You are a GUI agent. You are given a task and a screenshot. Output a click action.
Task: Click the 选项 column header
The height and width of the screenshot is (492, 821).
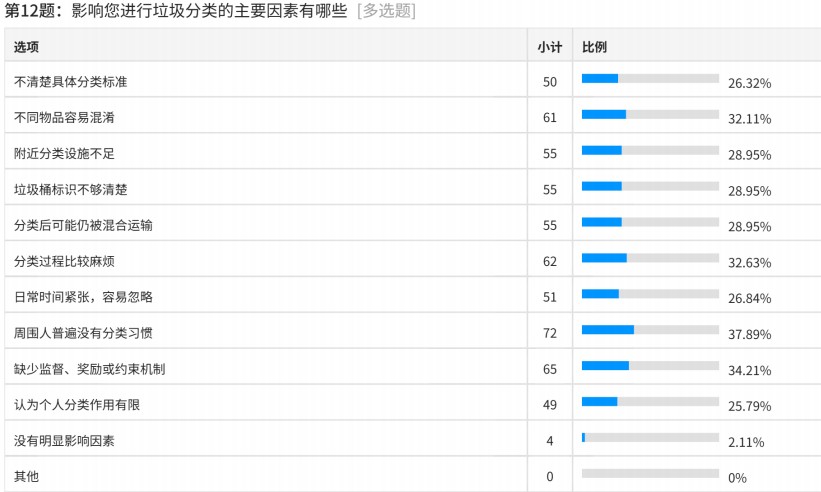click(x=26, y=47)
